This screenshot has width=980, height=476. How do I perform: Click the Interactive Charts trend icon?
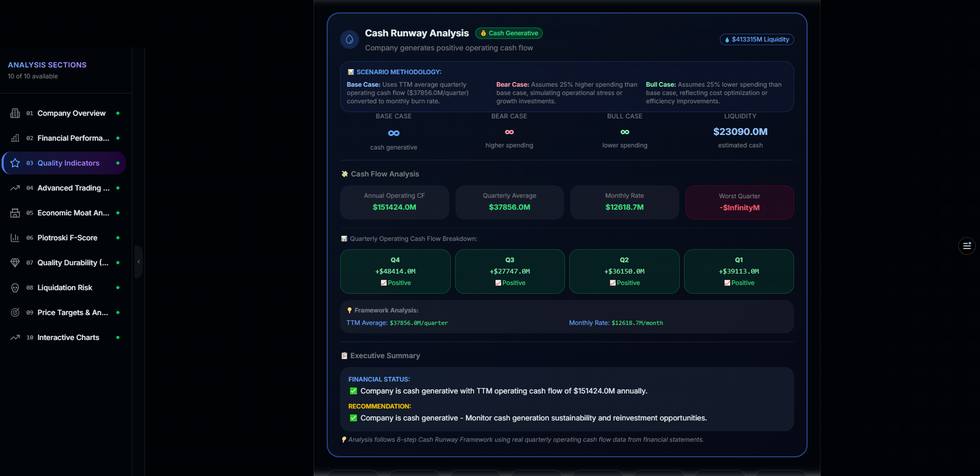15,337
